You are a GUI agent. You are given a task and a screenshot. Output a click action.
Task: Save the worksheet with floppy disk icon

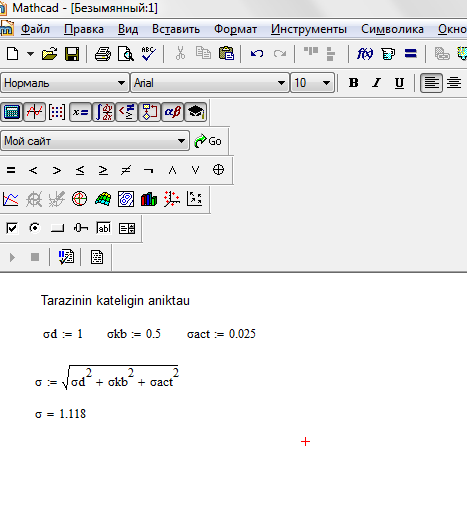tap(72, 54)
